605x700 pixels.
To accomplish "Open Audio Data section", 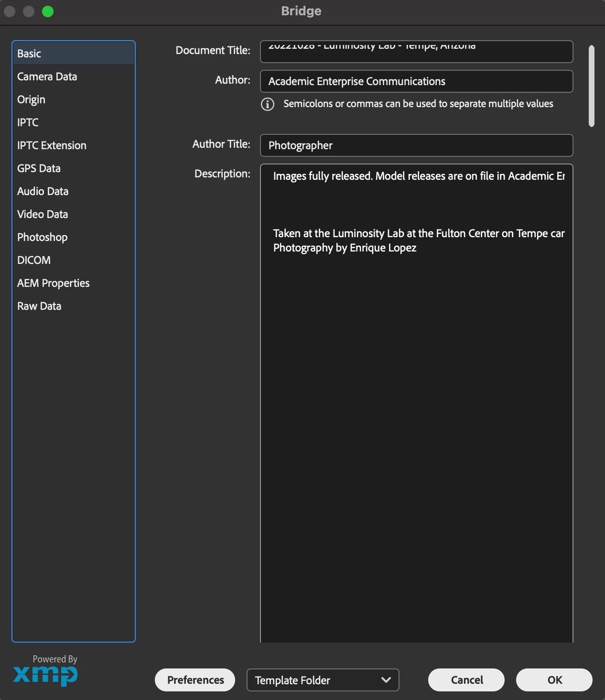I will 74,191.
